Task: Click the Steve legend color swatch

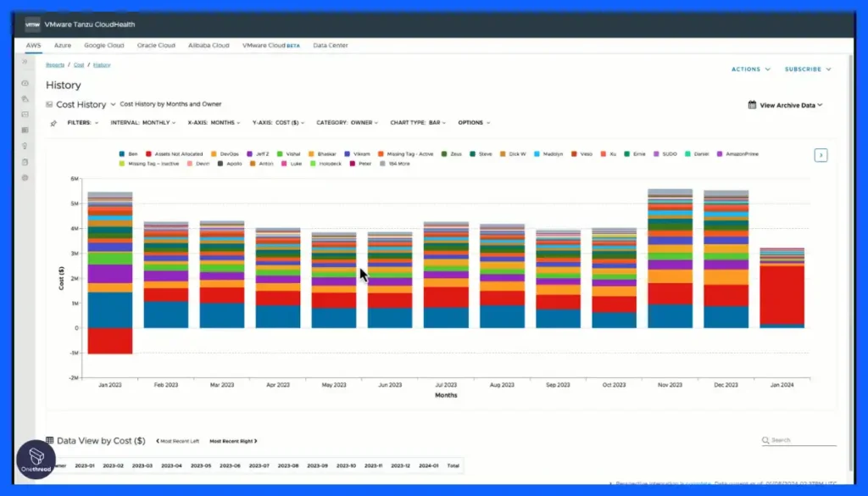Action: coord(473,154)
